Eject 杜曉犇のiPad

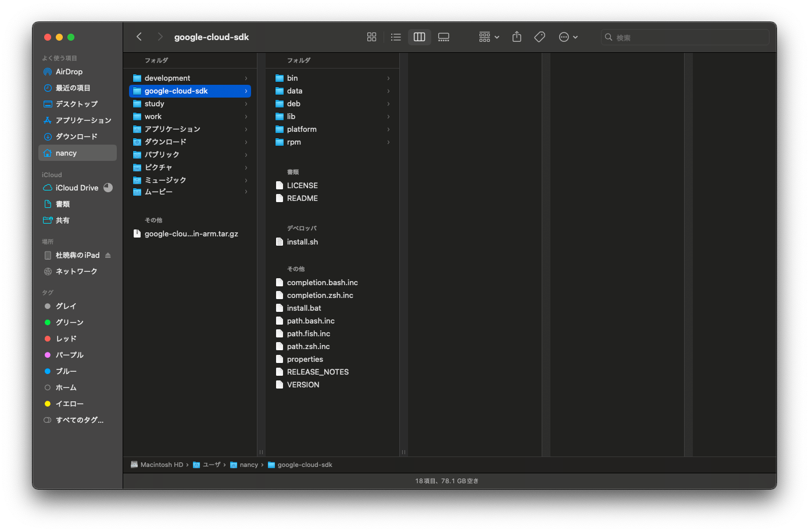(108, 256)
